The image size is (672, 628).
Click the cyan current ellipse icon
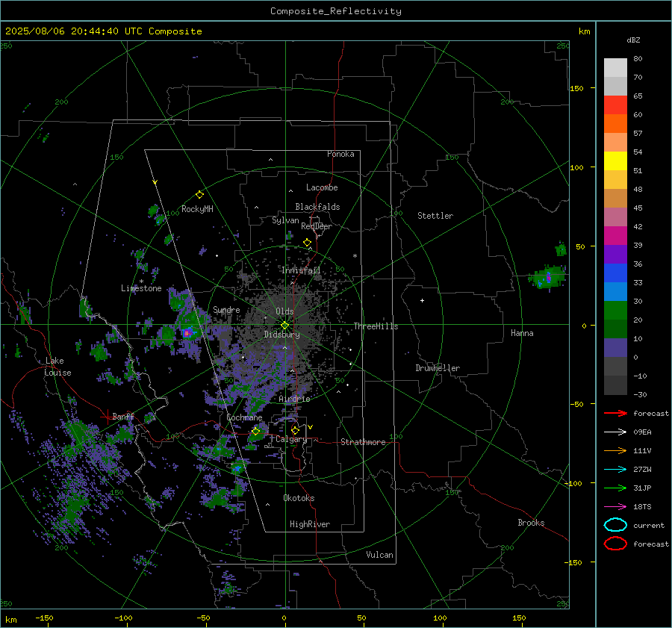(x=615, y=525)
